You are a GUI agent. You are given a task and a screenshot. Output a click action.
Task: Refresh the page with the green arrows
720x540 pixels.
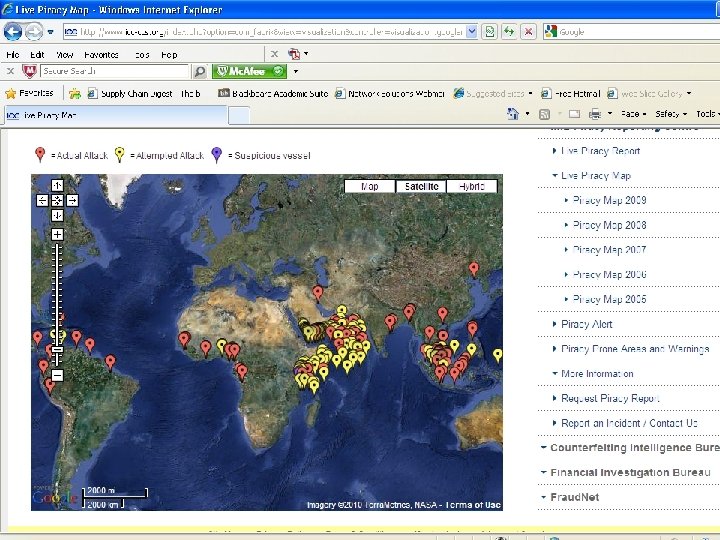509,32
